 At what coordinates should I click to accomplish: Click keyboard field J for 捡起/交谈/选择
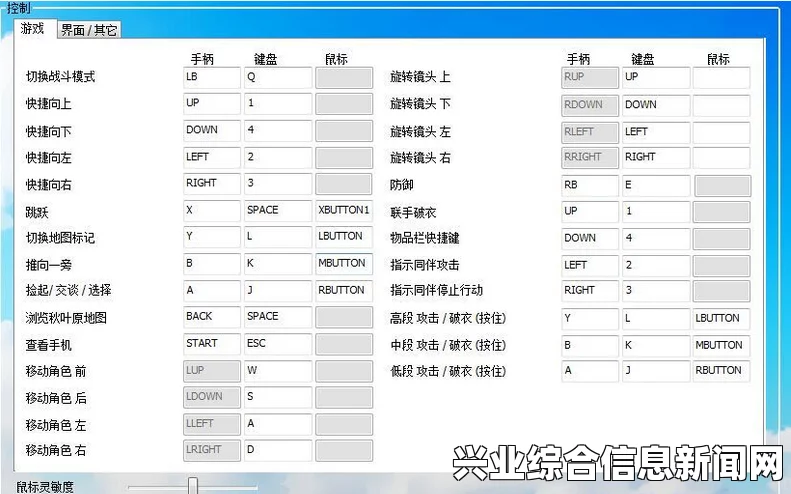click(x=278, y=291)
